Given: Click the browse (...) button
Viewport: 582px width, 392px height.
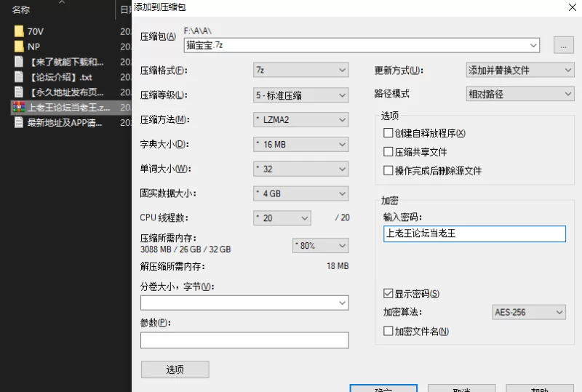Looking at the screenshot, I should [563, 45].
